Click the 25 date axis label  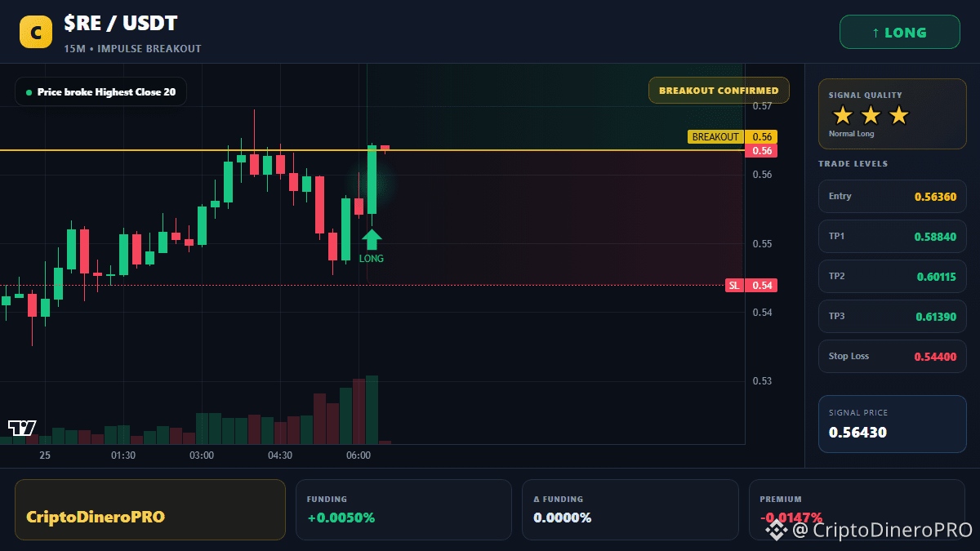tap(45, 455)
